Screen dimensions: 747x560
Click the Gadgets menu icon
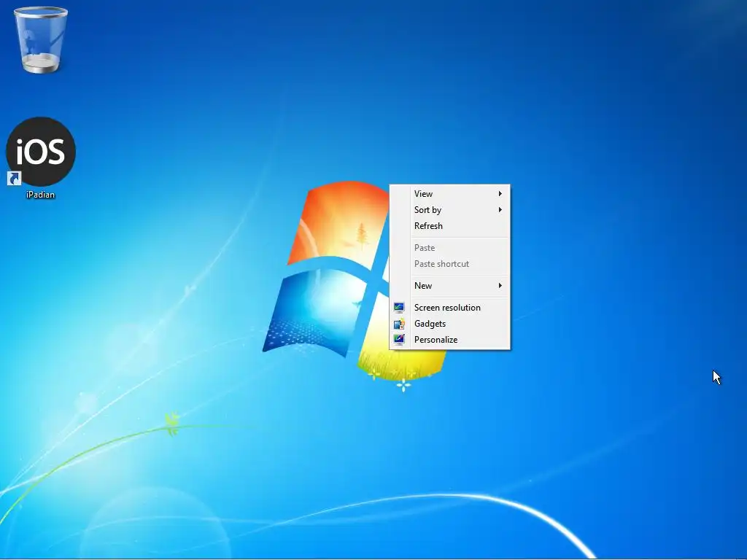pyautogui.click(x=399, y=324)
